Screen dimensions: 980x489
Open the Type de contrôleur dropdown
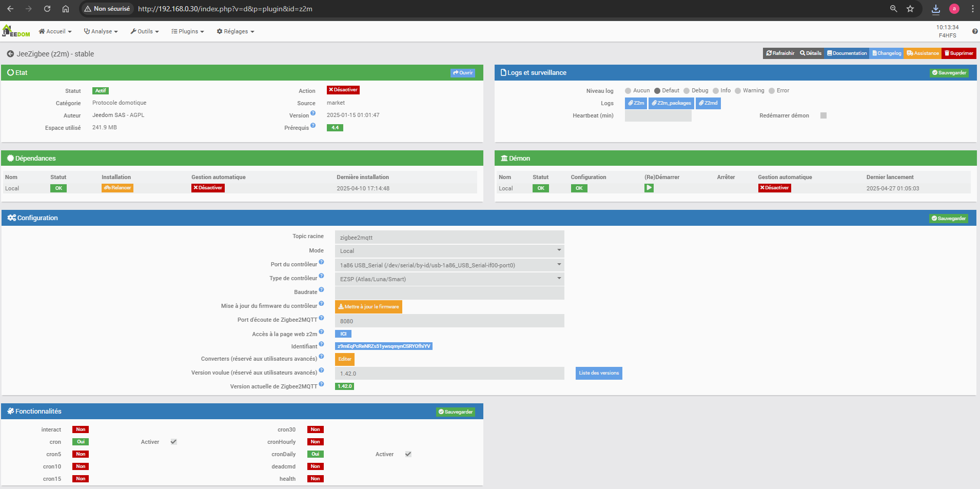449,279
